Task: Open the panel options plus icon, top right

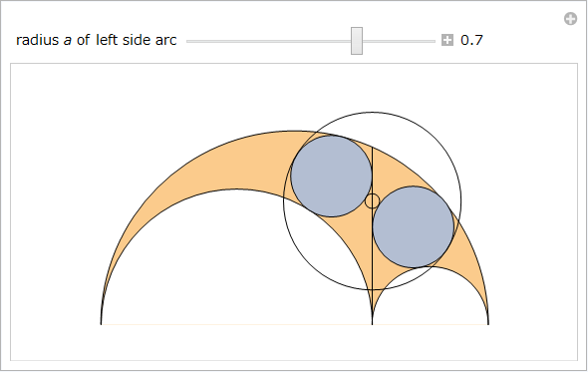Action: coord(570,19)
